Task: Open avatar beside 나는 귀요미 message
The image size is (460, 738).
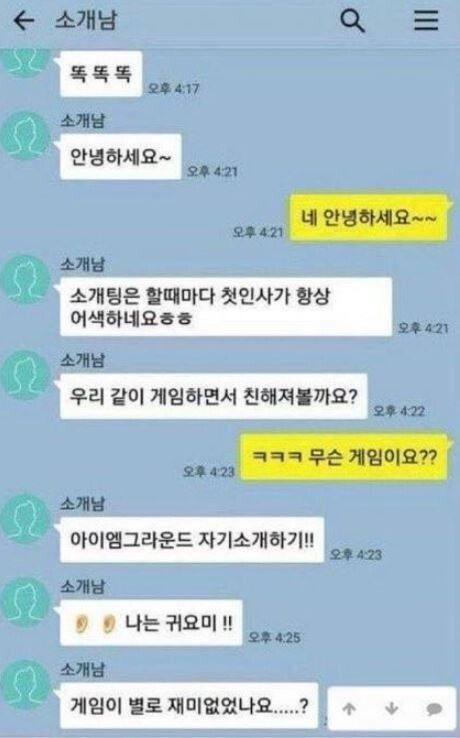Action: click(x=26, y=602)
